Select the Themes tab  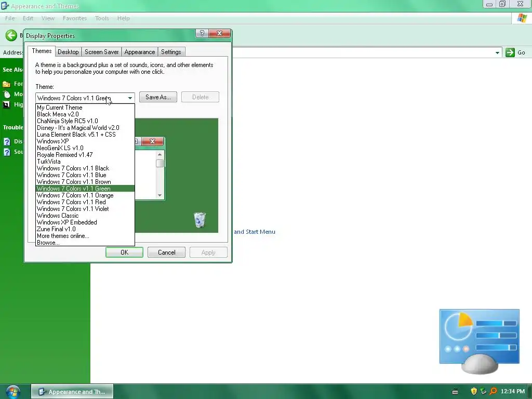click(42, 51)
